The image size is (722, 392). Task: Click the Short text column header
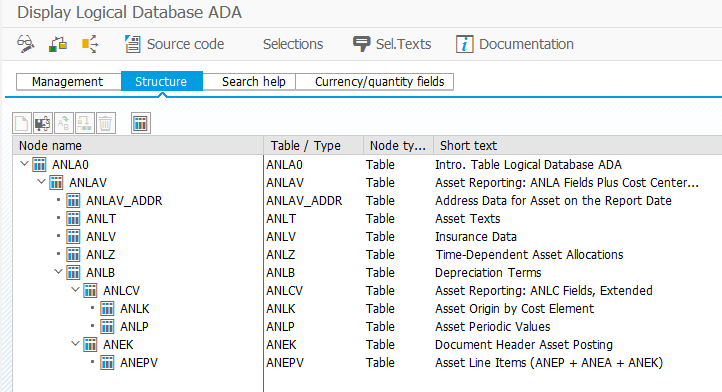tap(578, 146)
